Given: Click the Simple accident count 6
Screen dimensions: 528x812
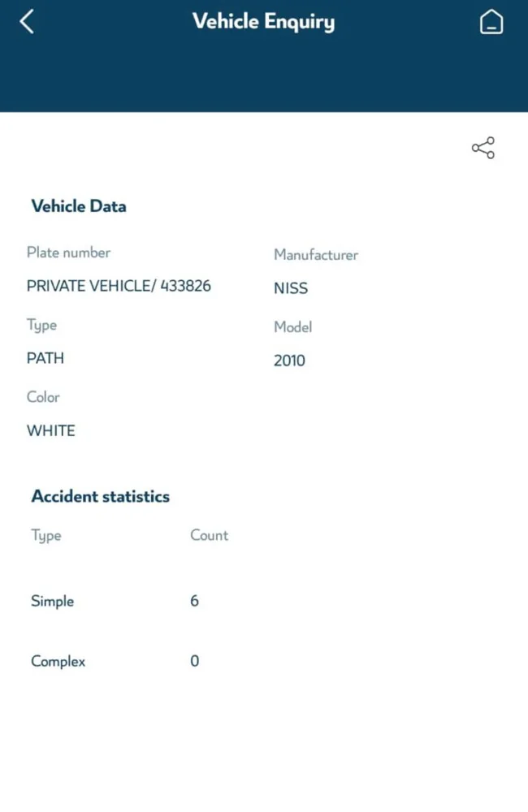Looking at the screenshot, I should pos(194,601).
